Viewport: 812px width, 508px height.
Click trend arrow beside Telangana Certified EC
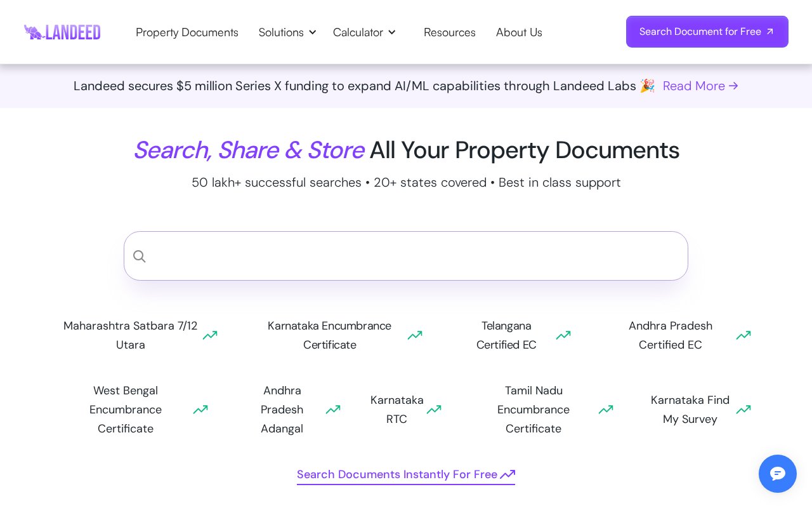563,335
